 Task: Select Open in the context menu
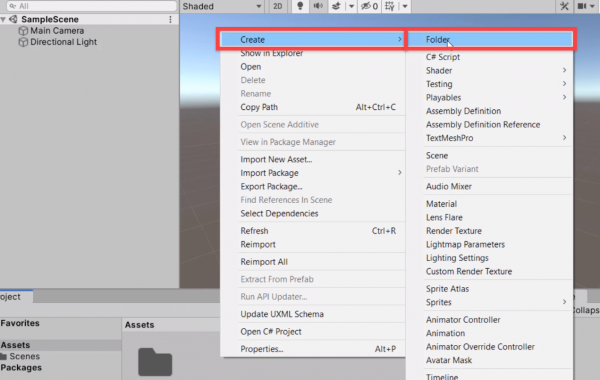pos(251,67)
